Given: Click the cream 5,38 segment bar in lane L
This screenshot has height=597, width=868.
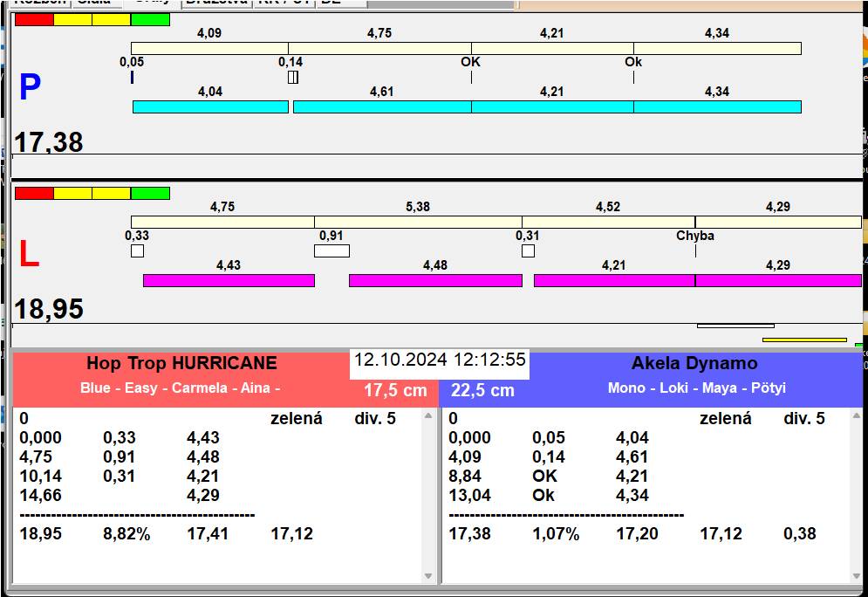Looking at the screenshot, I should click(x=418, y=222).
